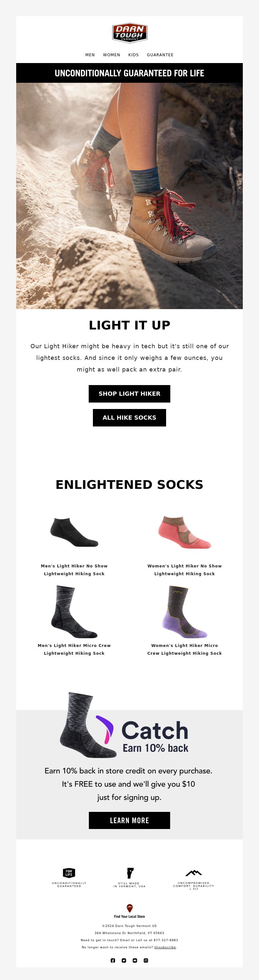Open the Men's No Show black sock image

(74, 532)
